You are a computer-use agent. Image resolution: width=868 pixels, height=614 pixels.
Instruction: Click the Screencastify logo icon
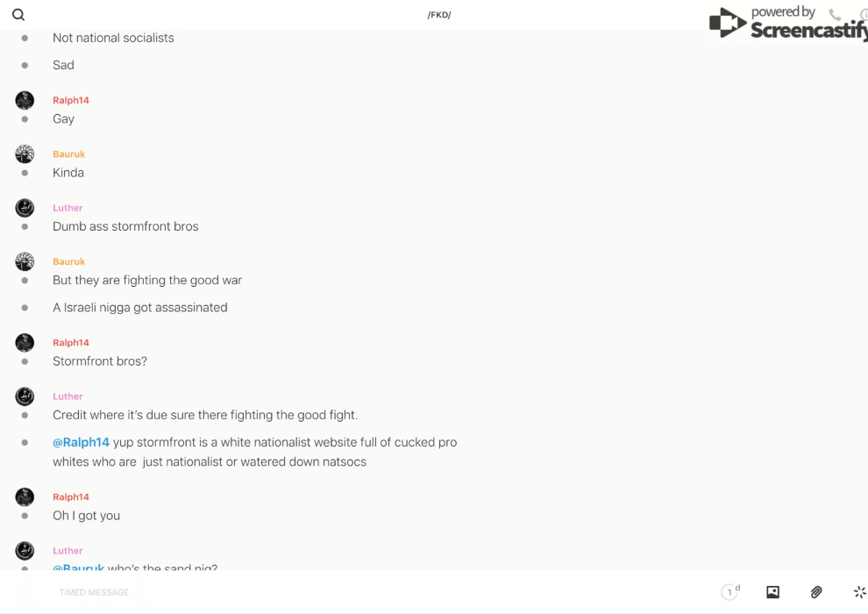pyautogui.click(x=727, y=23)
